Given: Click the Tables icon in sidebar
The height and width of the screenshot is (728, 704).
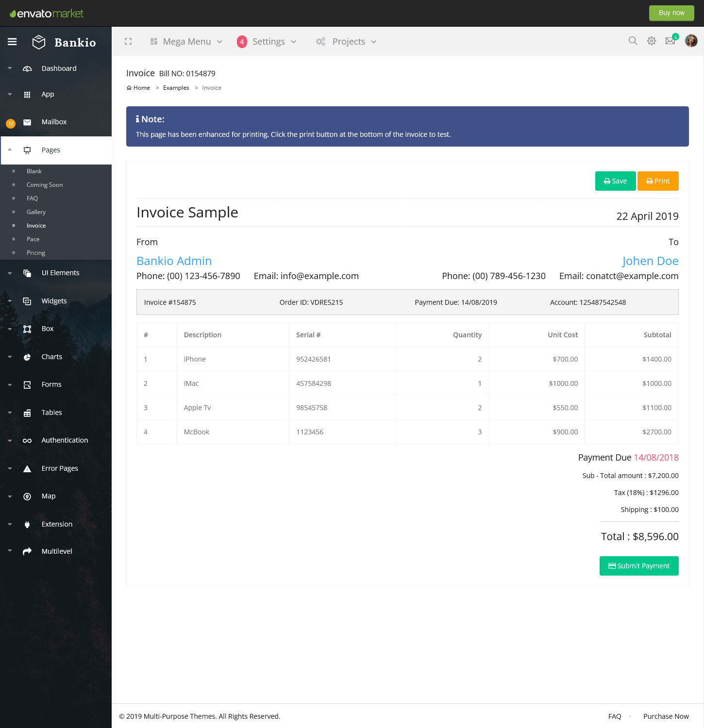Looking at the screenshot, I should point(27,413).
